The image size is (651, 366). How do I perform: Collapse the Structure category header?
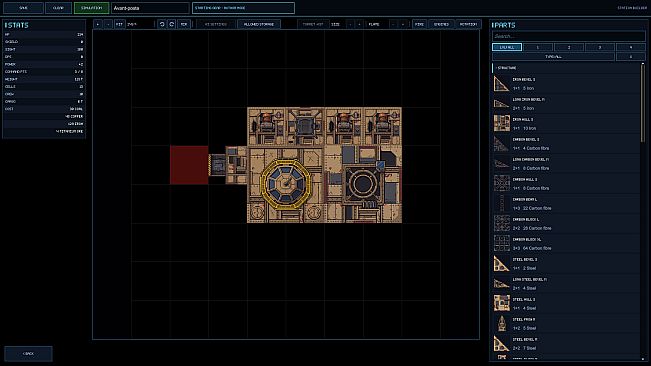(x=566, y=68)
